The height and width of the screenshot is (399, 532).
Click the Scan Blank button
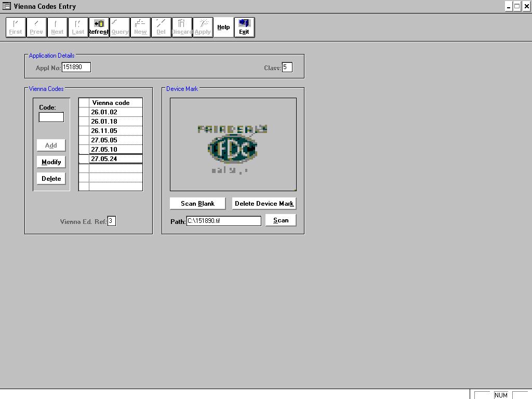[197, 204]
